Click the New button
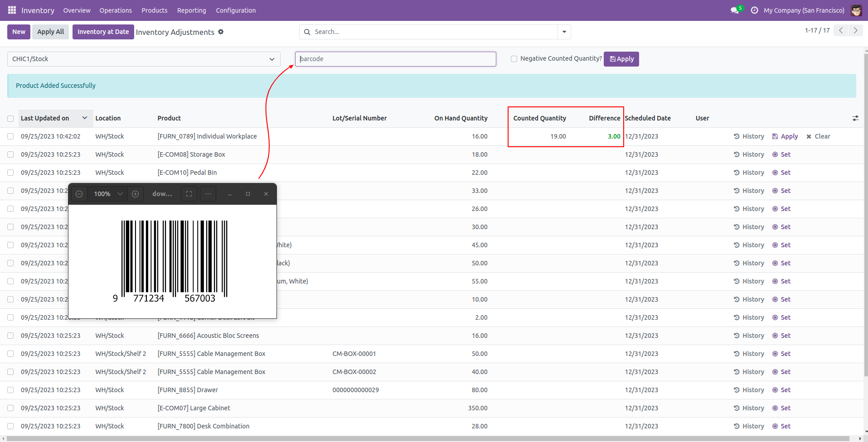 point(19,32)
